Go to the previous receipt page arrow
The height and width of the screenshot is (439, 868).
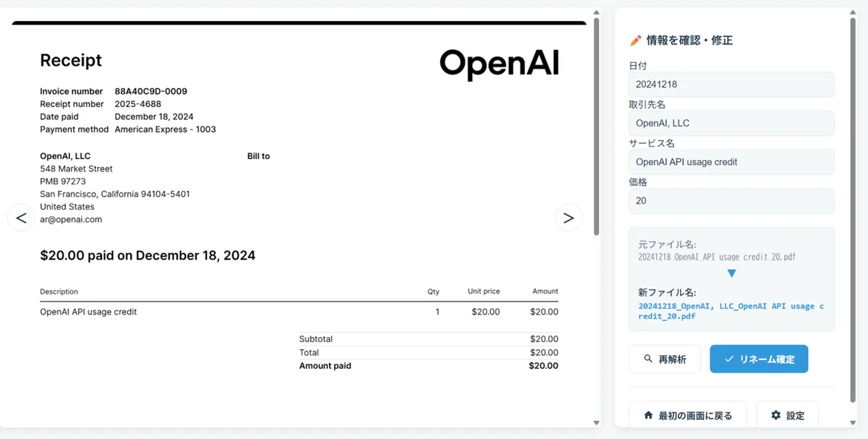click(21, 217)
